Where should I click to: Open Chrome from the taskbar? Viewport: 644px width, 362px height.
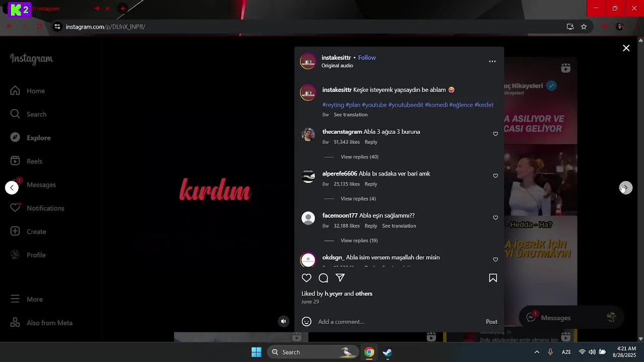click(369, 352)
